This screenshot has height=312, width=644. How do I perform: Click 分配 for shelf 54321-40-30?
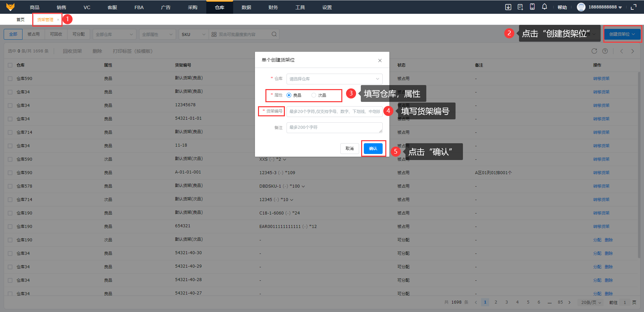point(597,253)
